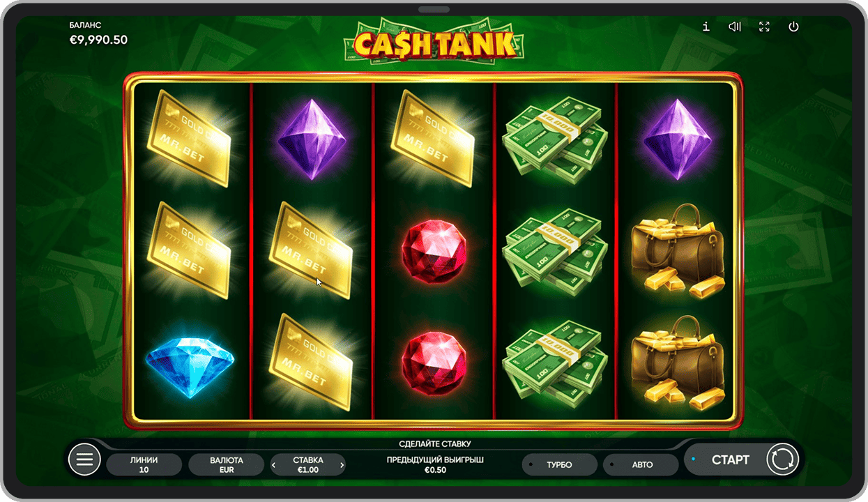Decrease the bet with left arrow
The image size is (868, 502).
pos(274,465)
